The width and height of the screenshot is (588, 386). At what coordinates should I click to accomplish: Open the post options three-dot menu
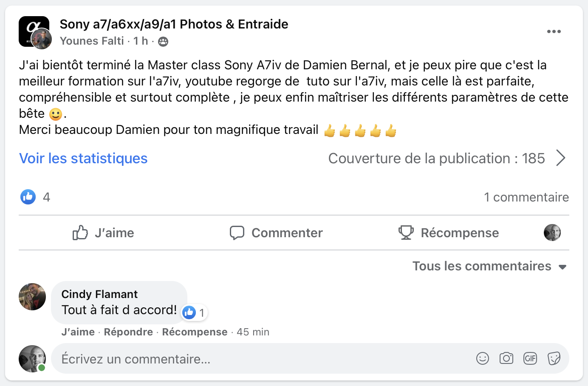click(x=554, y=31)
